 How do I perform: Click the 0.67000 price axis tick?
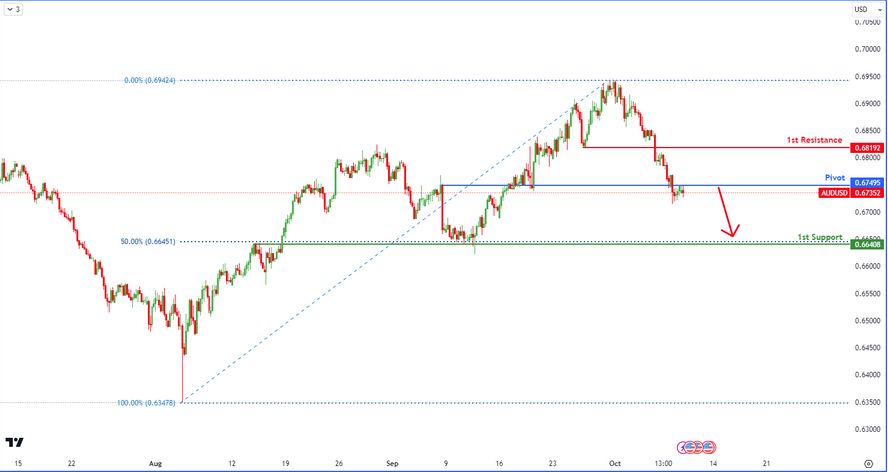pos(867,212)
